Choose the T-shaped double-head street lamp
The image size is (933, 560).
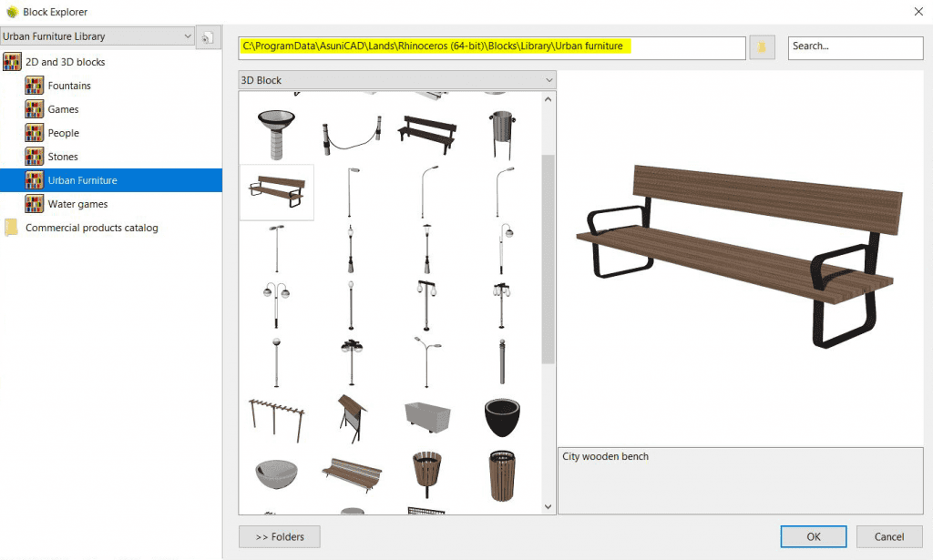click(x=276, y=249)
